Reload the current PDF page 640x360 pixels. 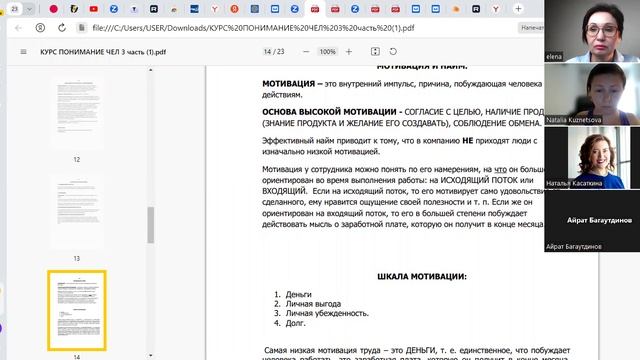62,28
